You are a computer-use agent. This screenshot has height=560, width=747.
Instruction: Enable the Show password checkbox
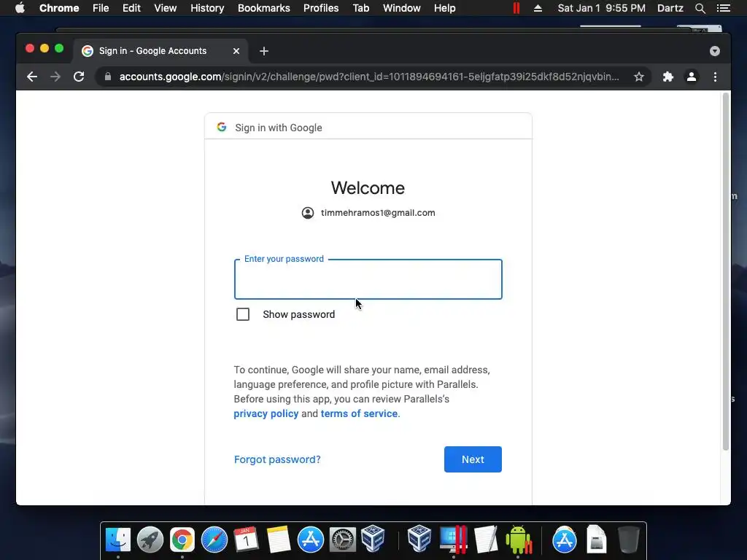click(x=243, y=314)
